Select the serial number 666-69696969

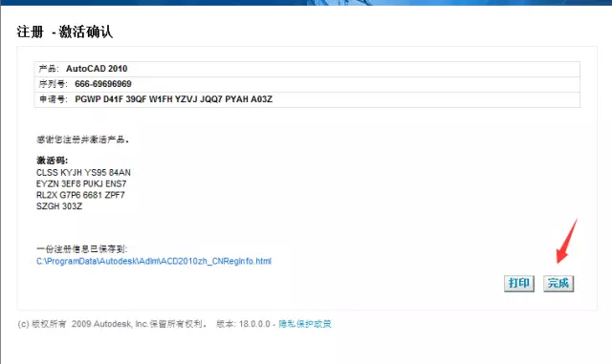(103, 84)
